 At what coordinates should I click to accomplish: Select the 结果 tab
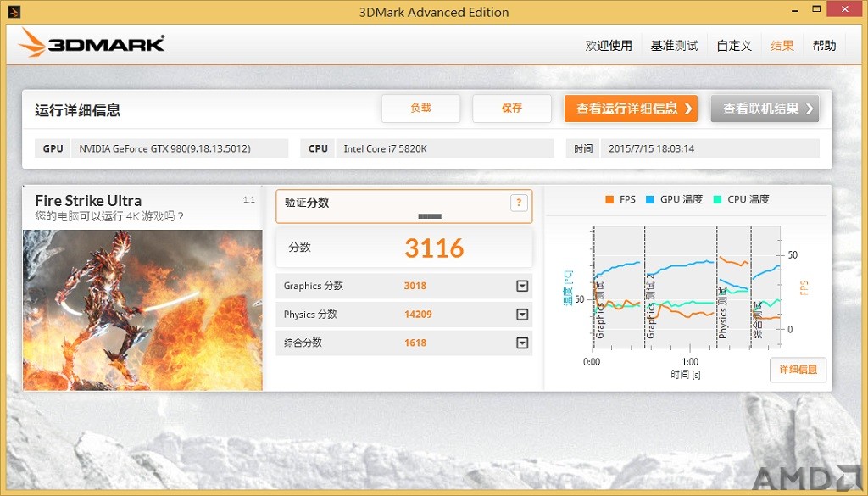coord(782,46)
